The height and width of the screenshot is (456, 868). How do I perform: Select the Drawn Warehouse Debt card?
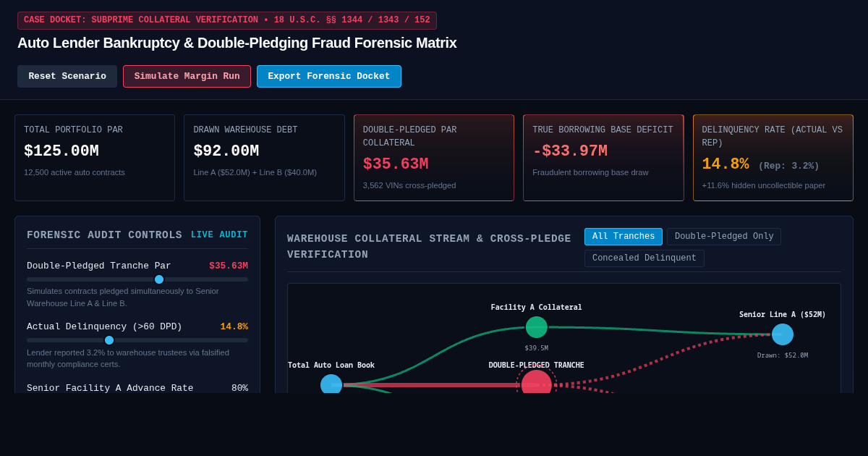(x=264, y=158)
